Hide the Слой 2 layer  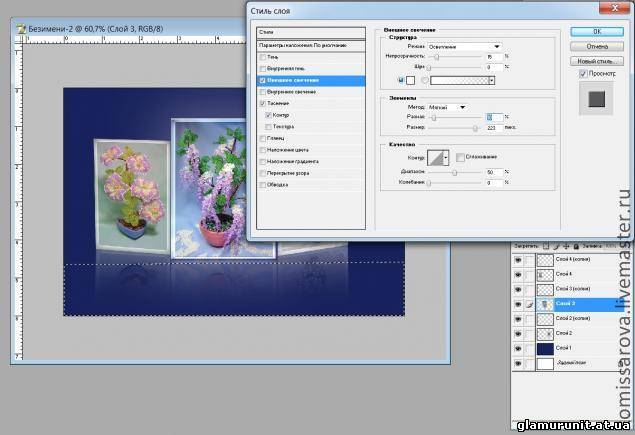pyautogui.click(x=518, y=334)
